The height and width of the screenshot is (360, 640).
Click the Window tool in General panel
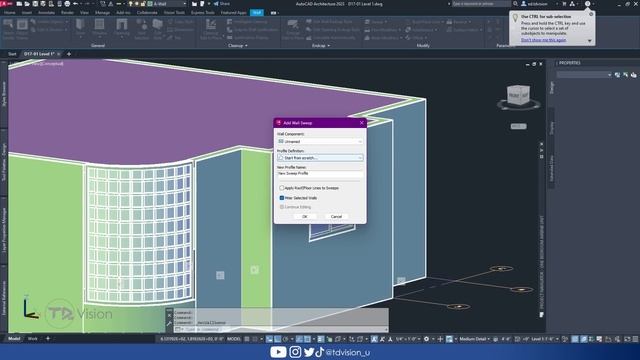tap(99, 28)
